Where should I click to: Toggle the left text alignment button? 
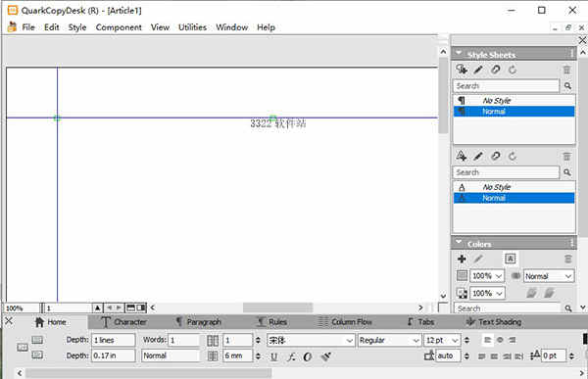(487, 340)
